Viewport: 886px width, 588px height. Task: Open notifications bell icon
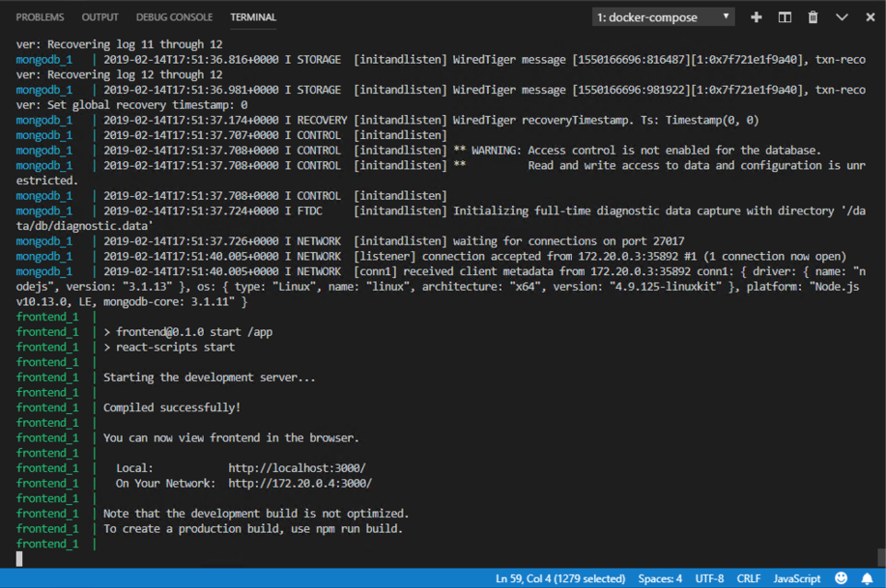(x=867, y=577)
